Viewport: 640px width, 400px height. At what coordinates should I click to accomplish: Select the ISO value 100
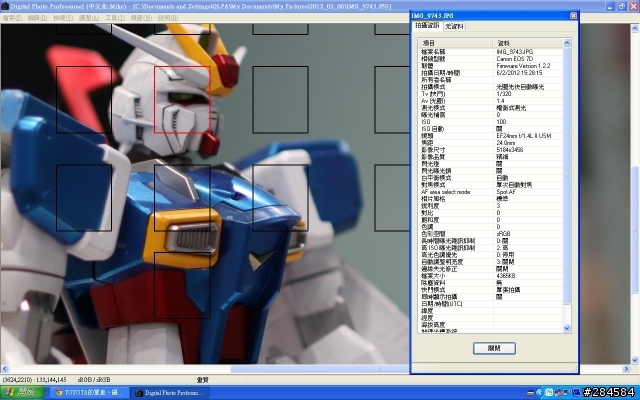[501, 122]
